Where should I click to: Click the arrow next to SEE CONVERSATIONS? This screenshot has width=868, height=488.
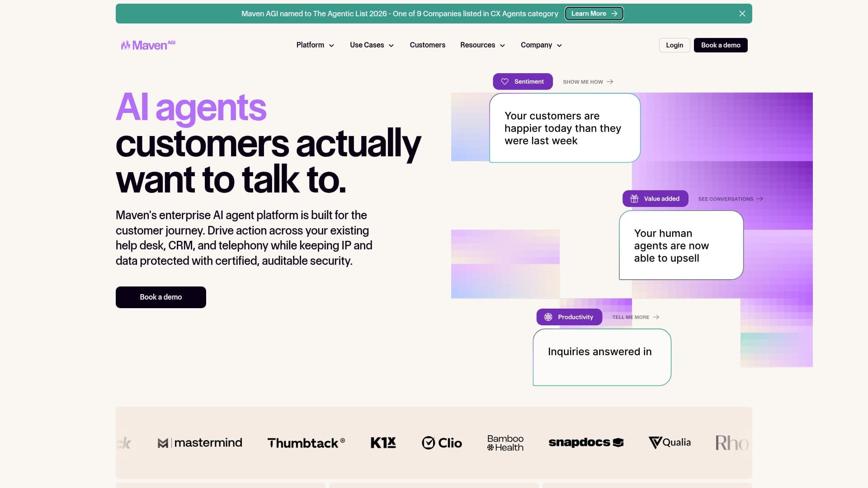point(759,199)
